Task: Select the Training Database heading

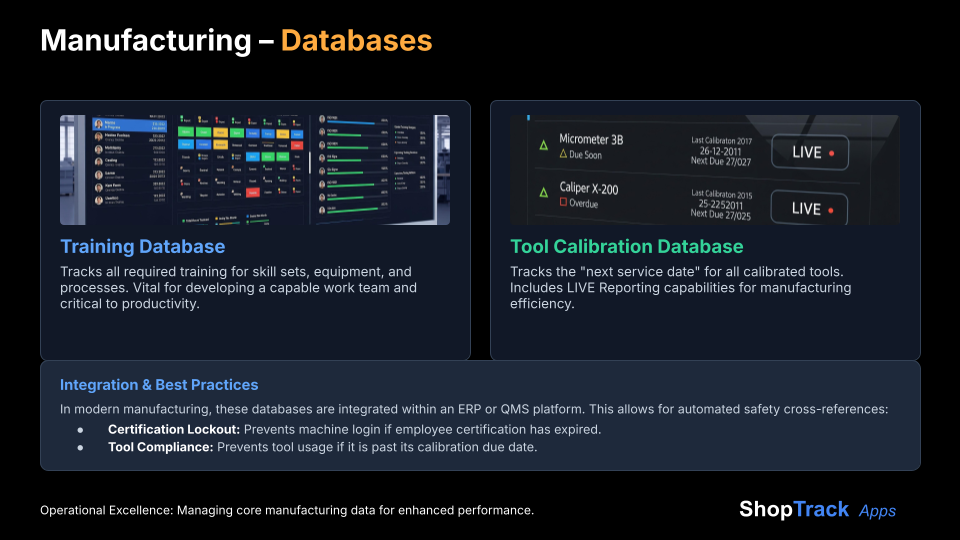Action: point(143,246)
